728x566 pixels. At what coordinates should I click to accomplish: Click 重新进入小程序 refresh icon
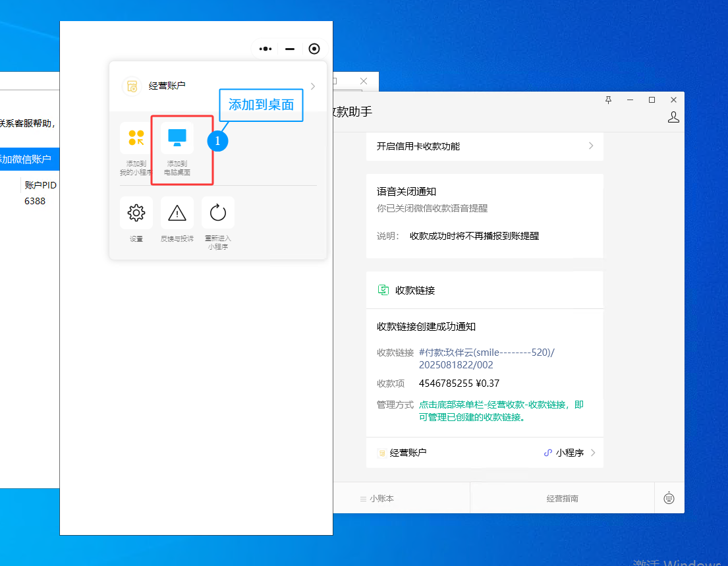click(x=218, y=213)
